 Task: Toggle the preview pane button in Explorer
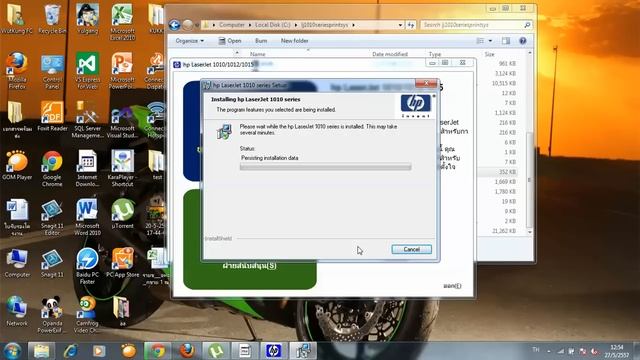pyautogui.click(x=506, y=41)
